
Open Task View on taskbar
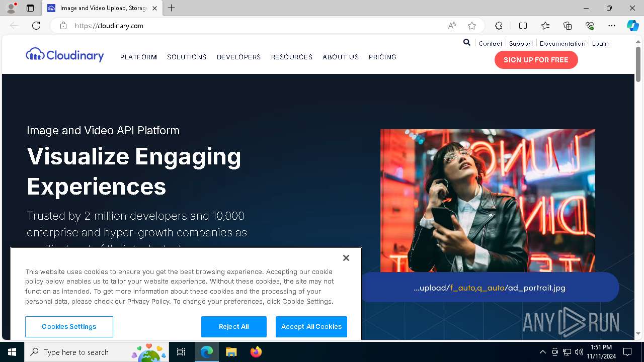(x=181, y=352)
